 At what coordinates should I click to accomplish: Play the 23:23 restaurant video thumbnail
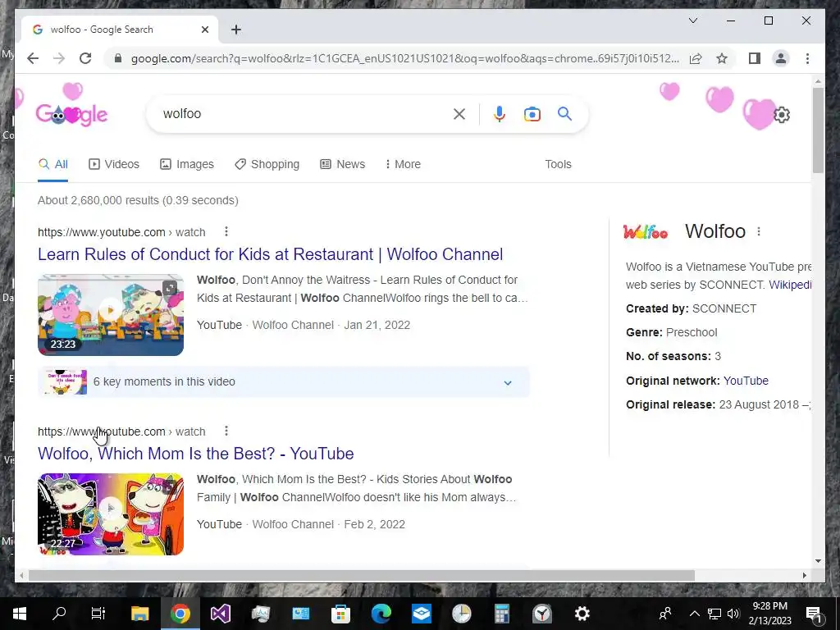pyautogui.click(x=111, y=315)
